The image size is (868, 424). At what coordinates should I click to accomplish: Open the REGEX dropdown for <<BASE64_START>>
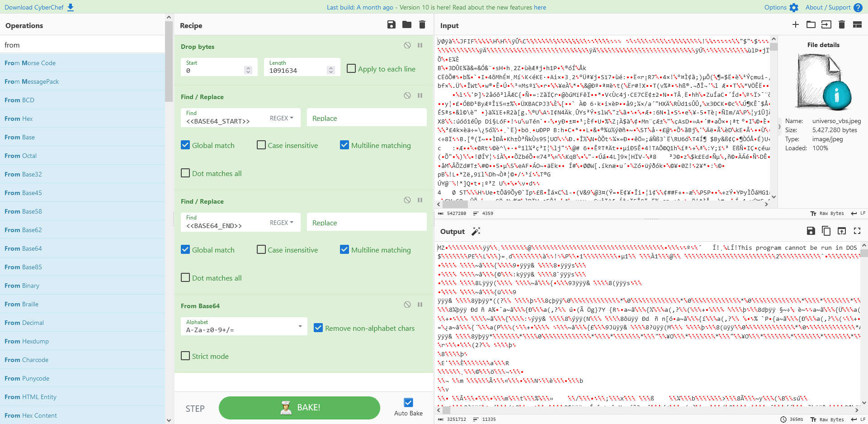pyautogui.click(x=282, y=118)
